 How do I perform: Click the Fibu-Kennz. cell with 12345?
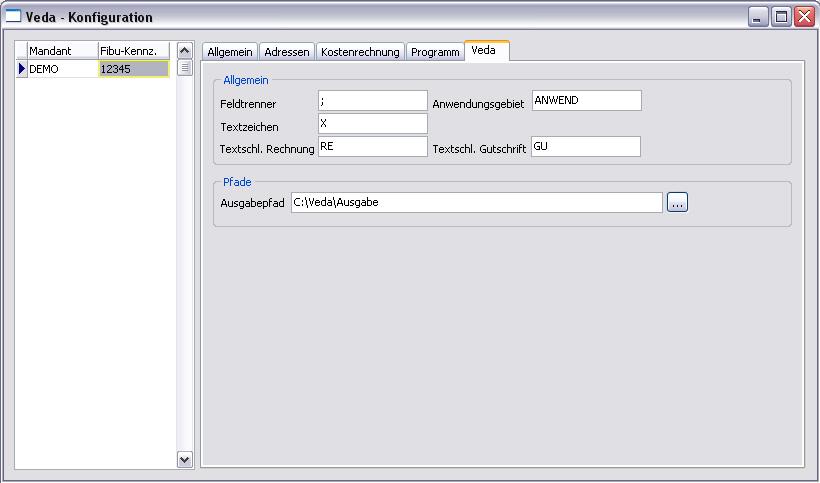(x=133, y=69)
